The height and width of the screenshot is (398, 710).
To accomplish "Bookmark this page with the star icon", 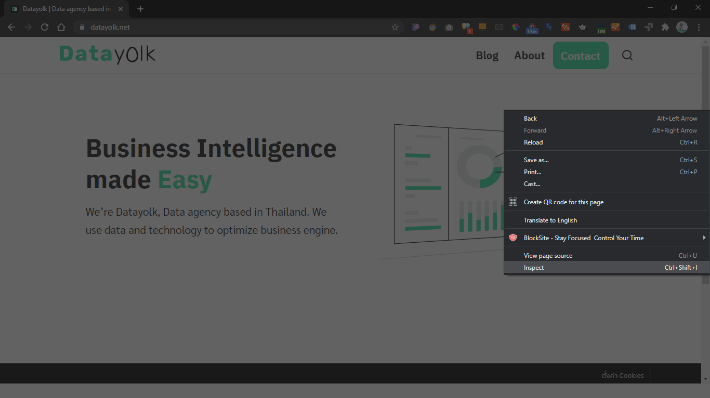I will [395, 27].
